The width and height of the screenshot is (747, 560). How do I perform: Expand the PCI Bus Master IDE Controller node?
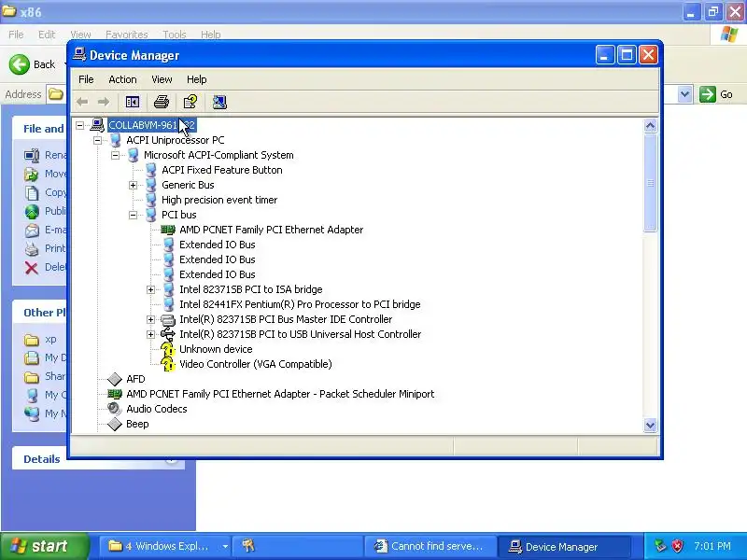coord(150,319)
